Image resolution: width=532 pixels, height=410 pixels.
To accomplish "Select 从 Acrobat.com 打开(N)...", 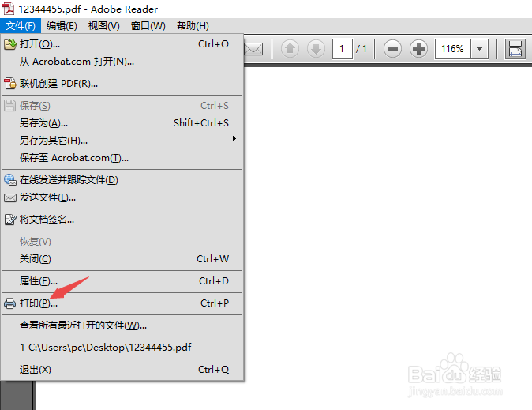I will (x=122, y=62).
